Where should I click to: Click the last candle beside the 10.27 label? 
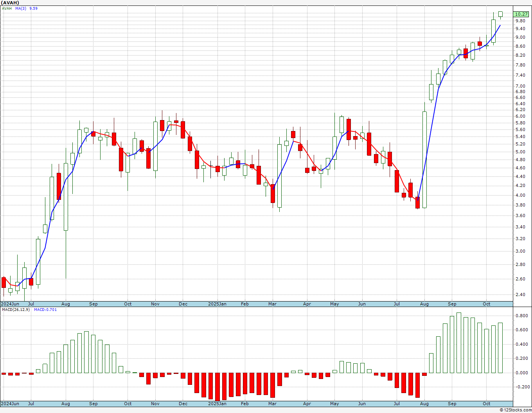click(x=500, y=14)
